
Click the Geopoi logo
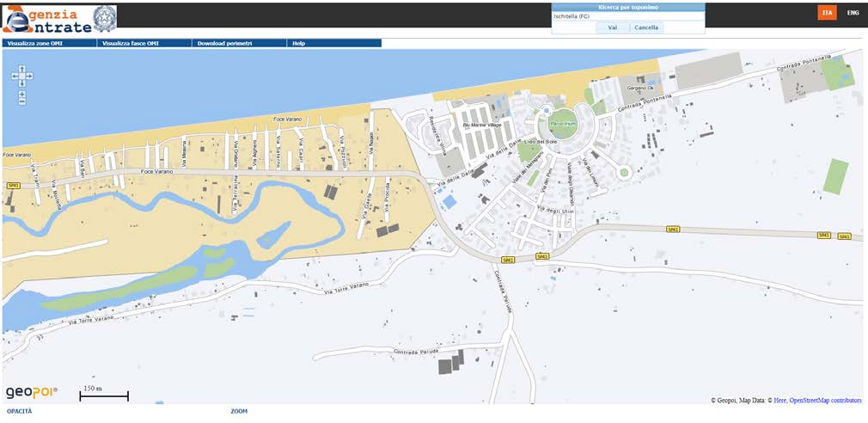click(x=32, y=392)
